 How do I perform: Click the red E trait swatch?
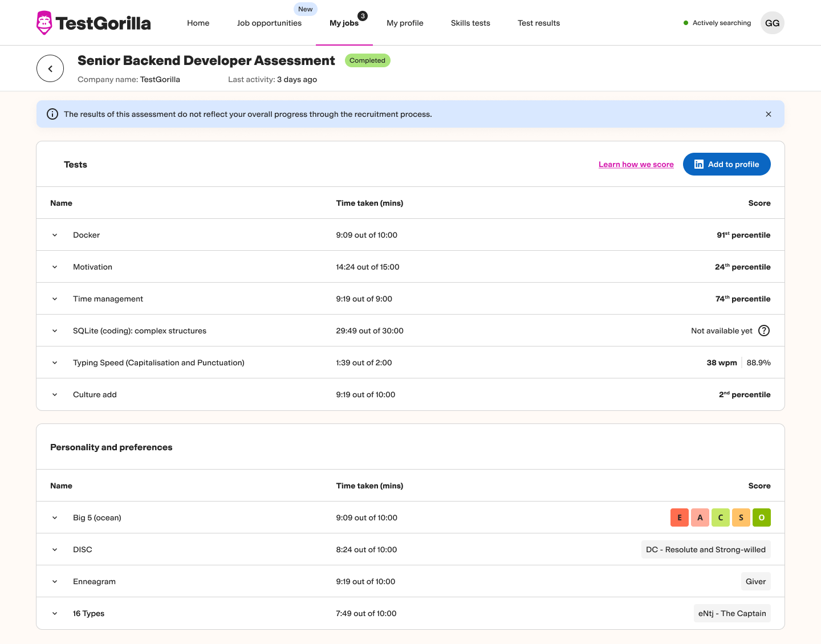point(680,517)
